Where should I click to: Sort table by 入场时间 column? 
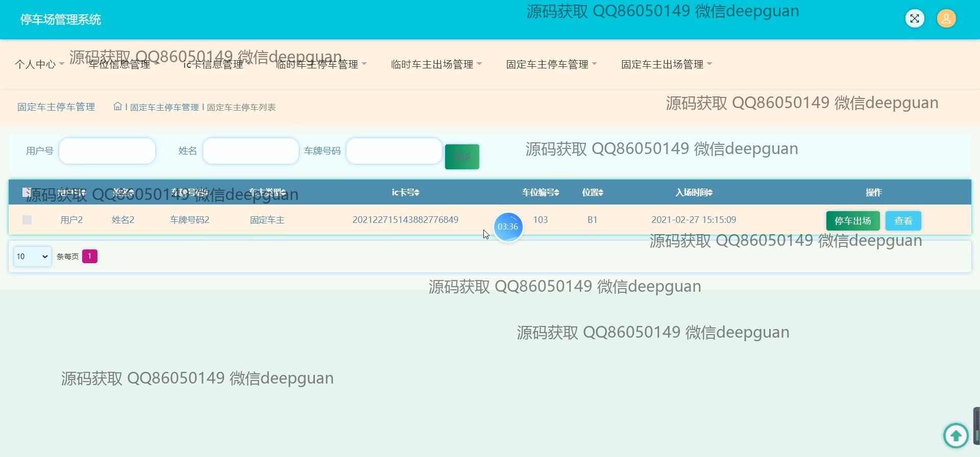coord(694,192)
